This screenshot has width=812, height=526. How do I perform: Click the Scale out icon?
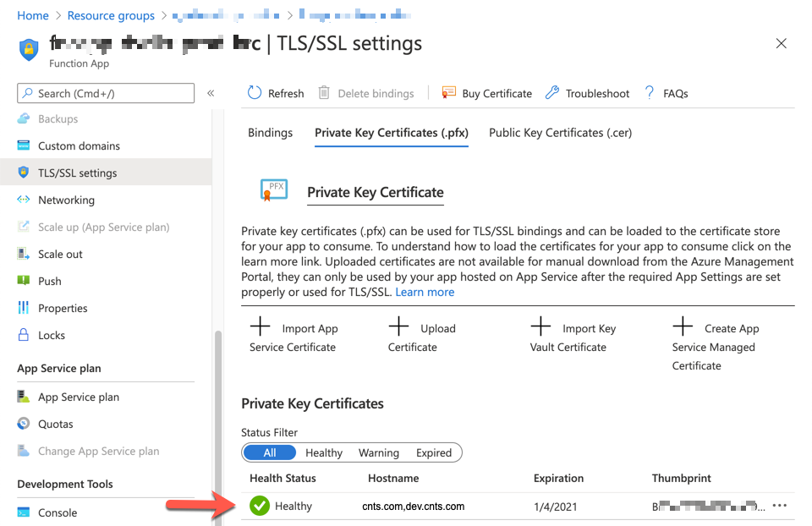[24, 254]
